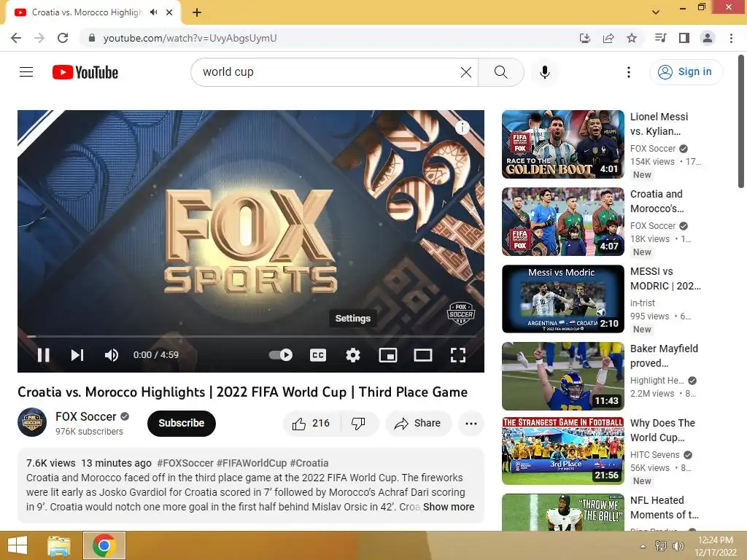The width and height of the screenshot is (747, 560).
Task: Enter full screen mode
Action: pos(458,355)
